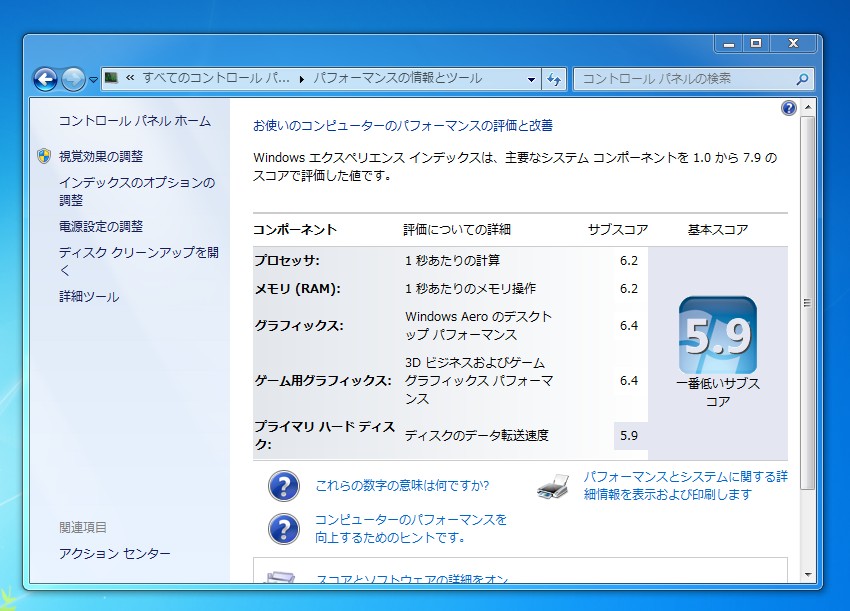
Task: Click the shield icon beside 視覚効果の調整
Action: point(44,156)
